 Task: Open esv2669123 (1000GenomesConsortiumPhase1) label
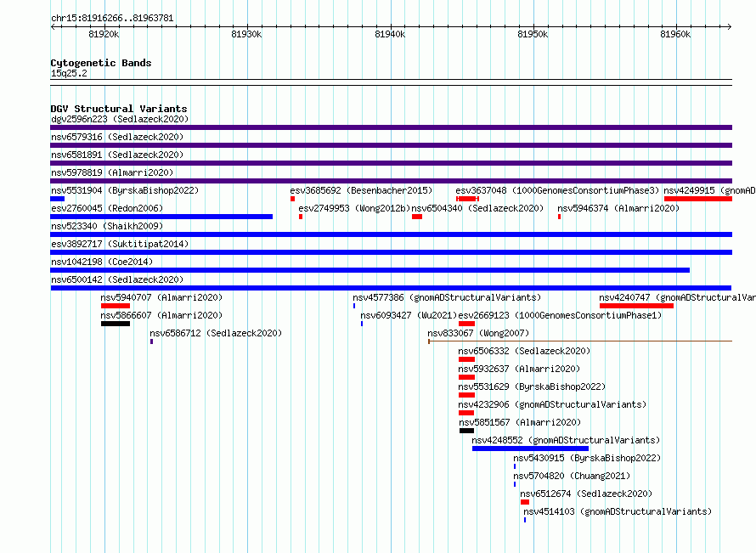(x=560, y=315)
